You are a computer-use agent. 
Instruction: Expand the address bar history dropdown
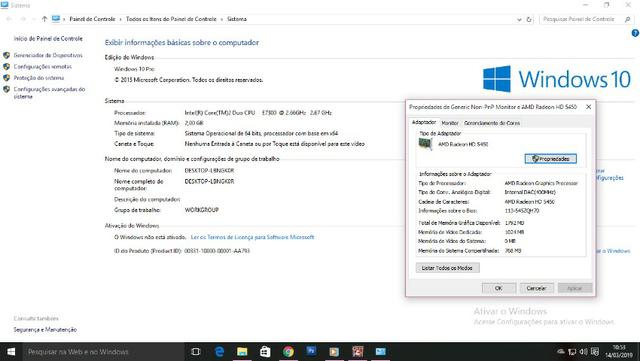[519, 19]
